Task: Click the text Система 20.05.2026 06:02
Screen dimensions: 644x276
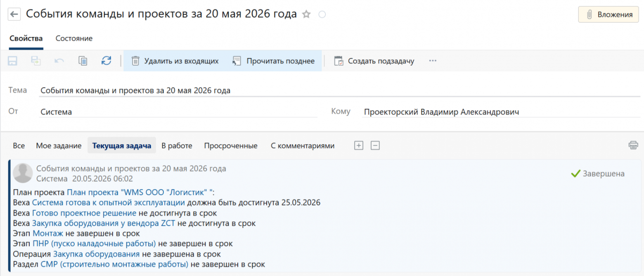Action: [85, 179]
